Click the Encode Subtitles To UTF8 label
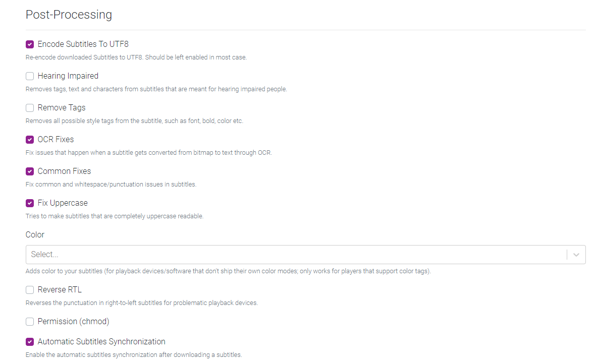The width and height of the screenshot is (597, 364). (83, 44)
